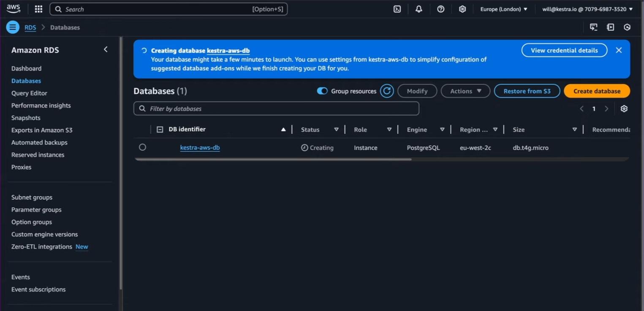Image resolution: width=644 pixels, height=311 pixels.
Task: Open Option groups
Action: [32, 222]
